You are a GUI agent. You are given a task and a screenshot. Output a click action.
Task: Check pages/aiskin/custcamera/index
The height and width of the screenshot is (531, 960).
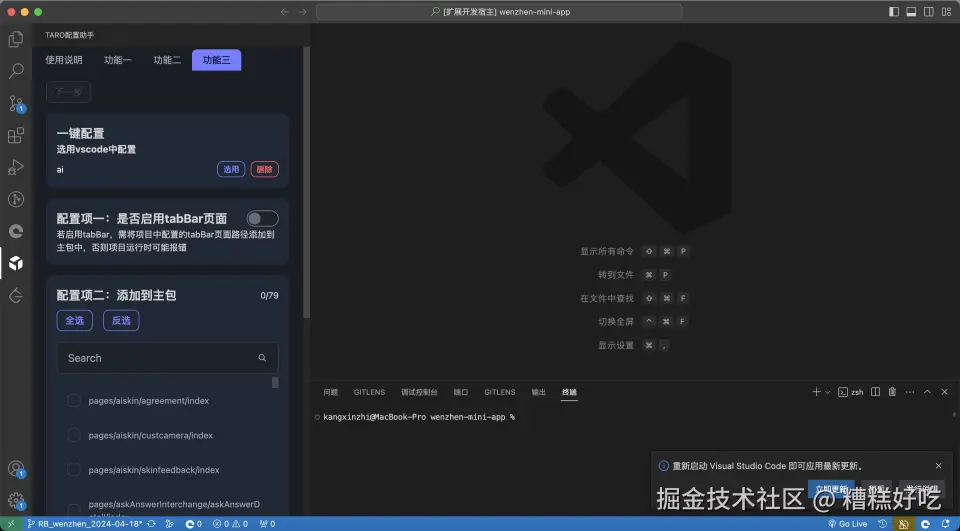coord(73,435)
